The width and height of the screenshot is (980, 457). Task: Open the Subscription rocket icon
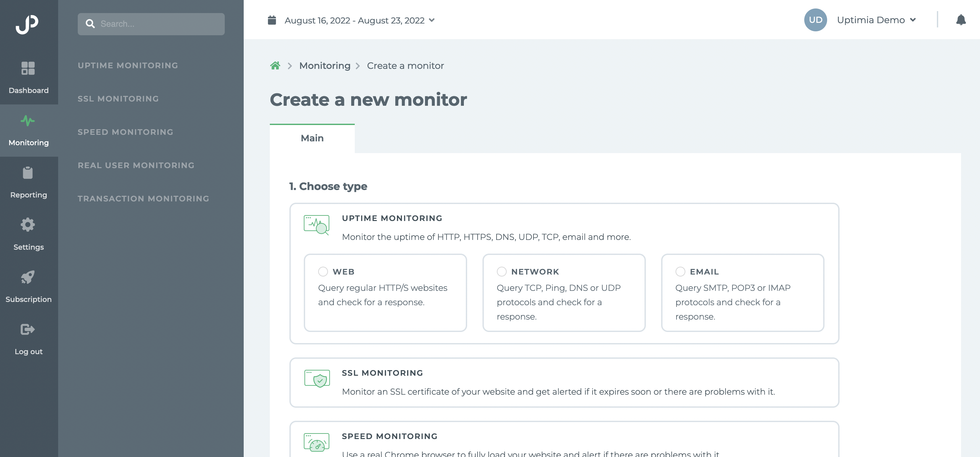tap(28, 277)
